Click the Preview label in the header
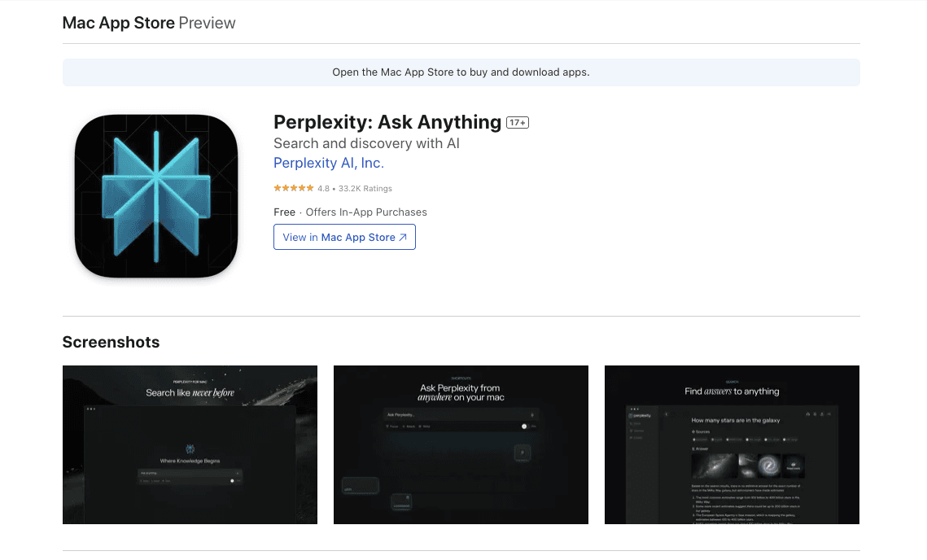The image size is (927, 560). coord(207,23)
